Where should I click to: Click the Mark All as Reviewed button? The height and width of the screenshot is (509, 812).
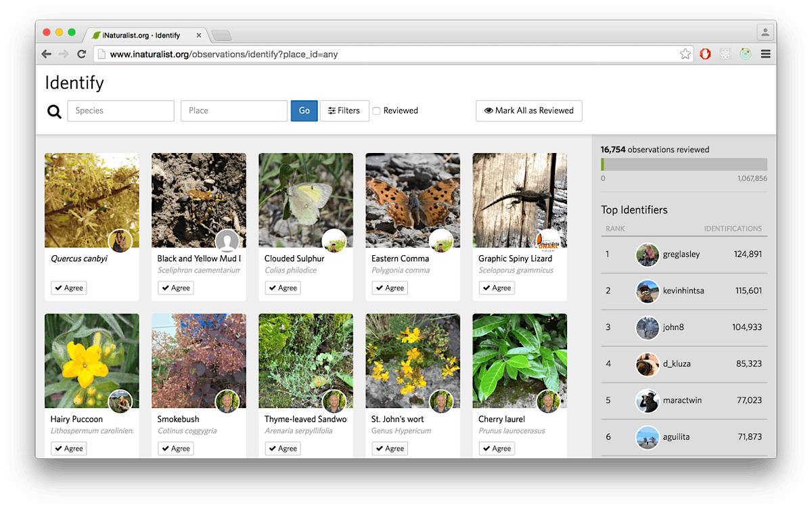pos(528,110)
